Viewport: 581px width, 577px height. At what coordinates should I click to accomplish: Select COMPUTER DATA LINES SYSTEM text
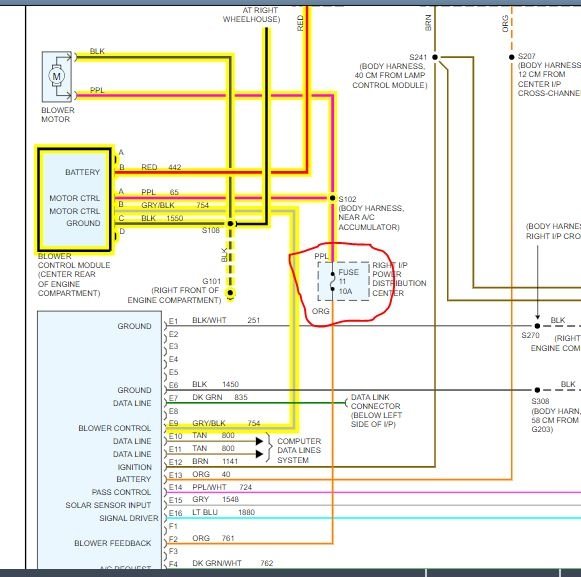[x=299, y=451]
